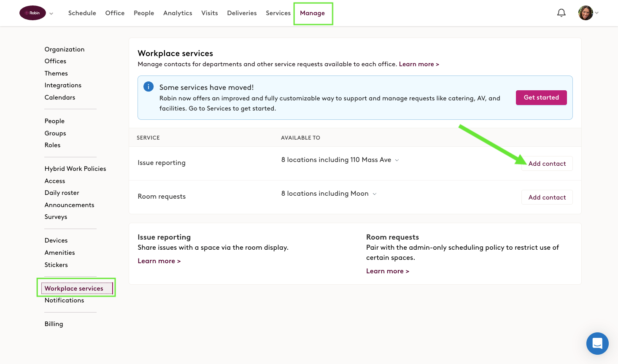Image resolution: width=618 pixels, height=364 pixels.
Task: Open the Deliveries tab
Action: click(242, 13)
